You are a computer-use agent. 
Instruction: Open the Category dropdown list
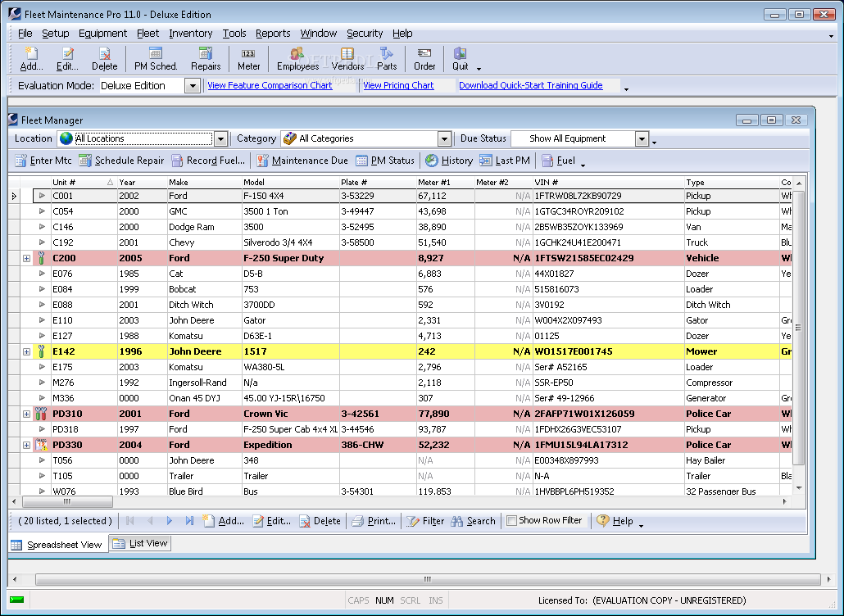(444, 139)
